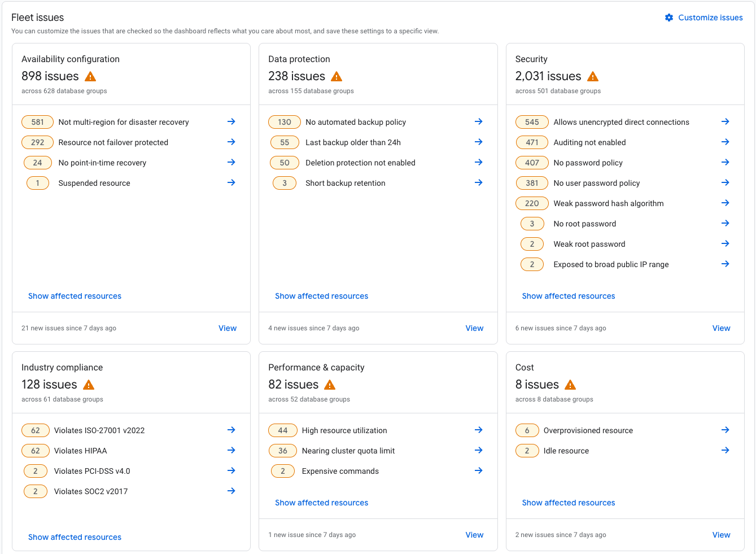Click warning triangle next to Security's 2,031 issues

click(593, 75)
